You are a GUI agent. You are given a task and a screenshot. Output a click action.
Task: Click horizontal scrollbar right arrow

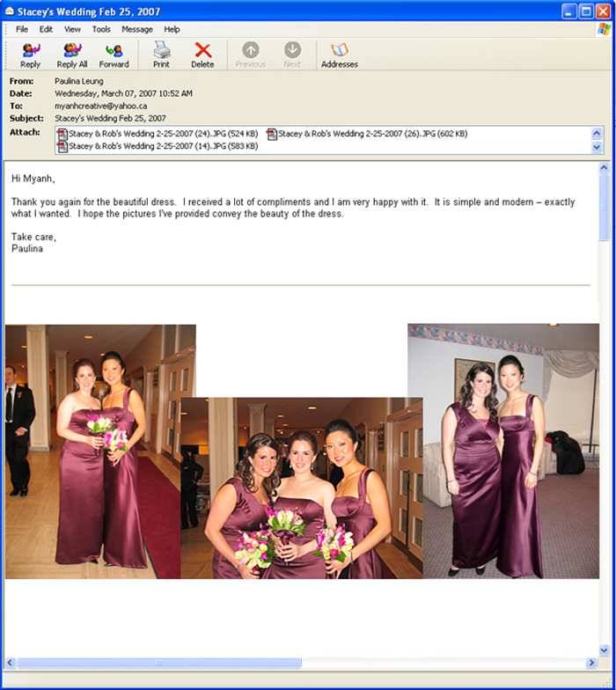click(x=591, y=662)
